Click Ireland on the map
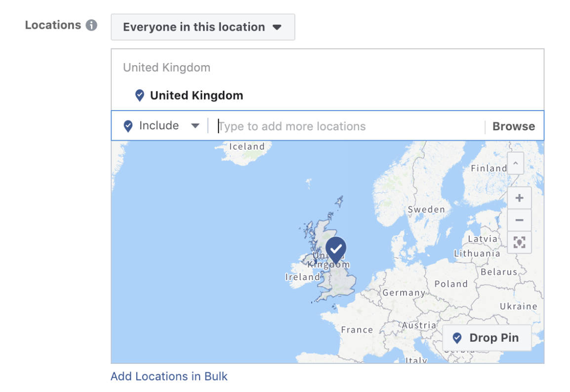Image resolution: width=570 pixels, height=392 pixels. [303, 277]
